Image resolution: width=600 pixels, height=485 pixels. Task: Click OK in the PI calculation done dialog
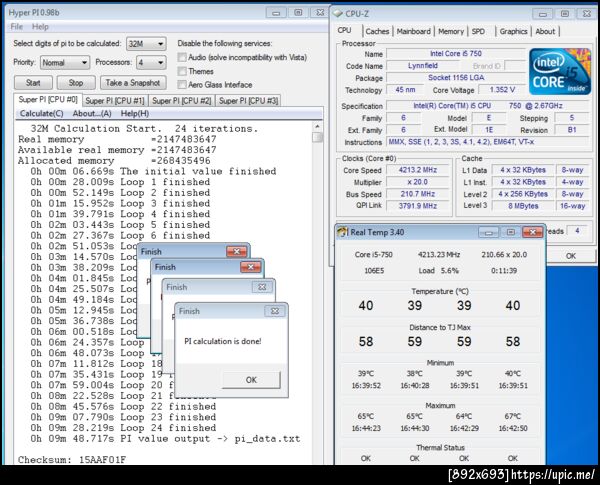[x=251, y=380]
